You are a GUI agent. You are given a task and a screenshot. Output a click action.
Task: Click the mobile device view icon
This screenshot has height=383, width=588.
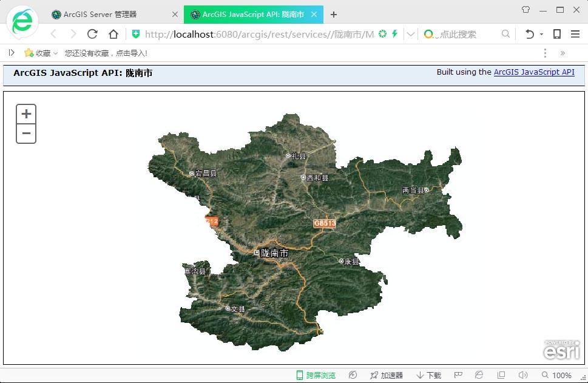pos(557,34)
